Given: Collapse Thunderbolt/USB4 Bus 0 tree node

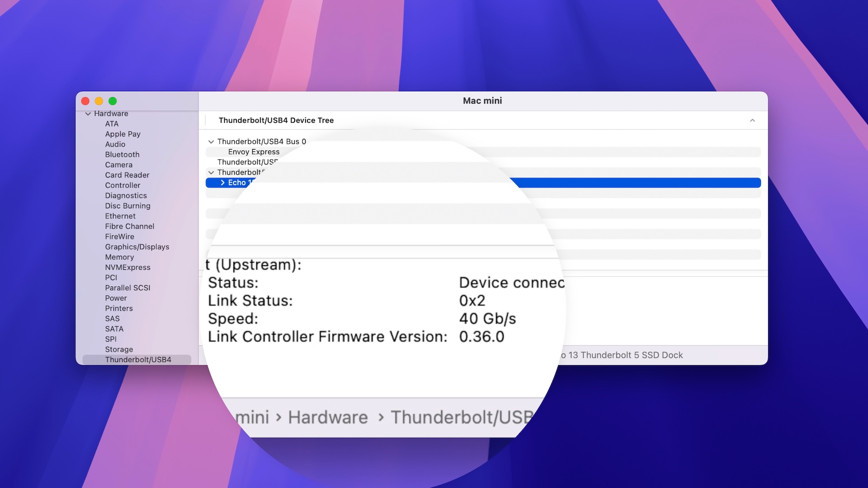Looking at the screenshot, I should pos(211,142).
